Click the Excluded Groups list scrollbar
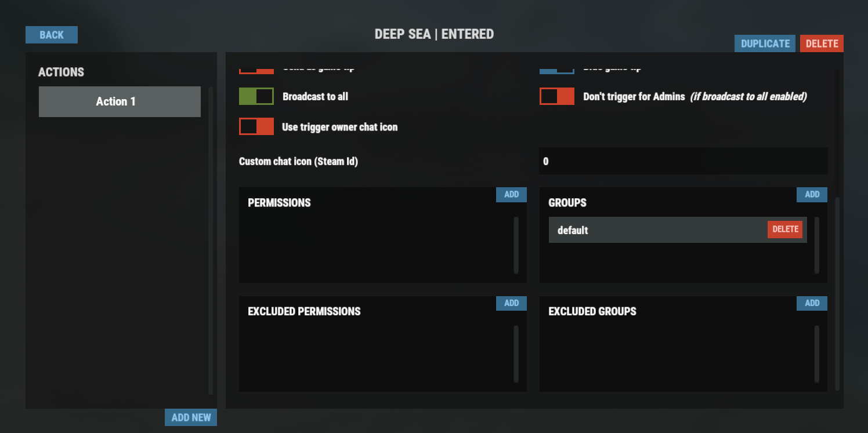Image resolution: width=868 pixels, height=433 pixels. [x=816, y=354]
